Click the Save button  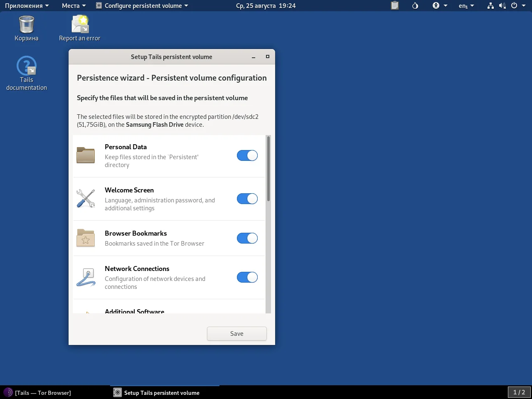(237, 334)
